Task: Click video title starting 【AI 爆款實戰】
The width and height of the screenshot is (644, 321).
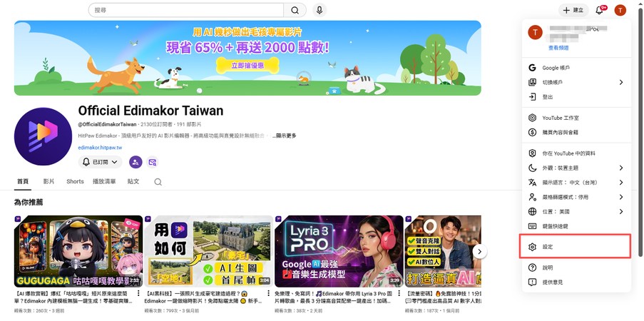Action: coord(73,297)
